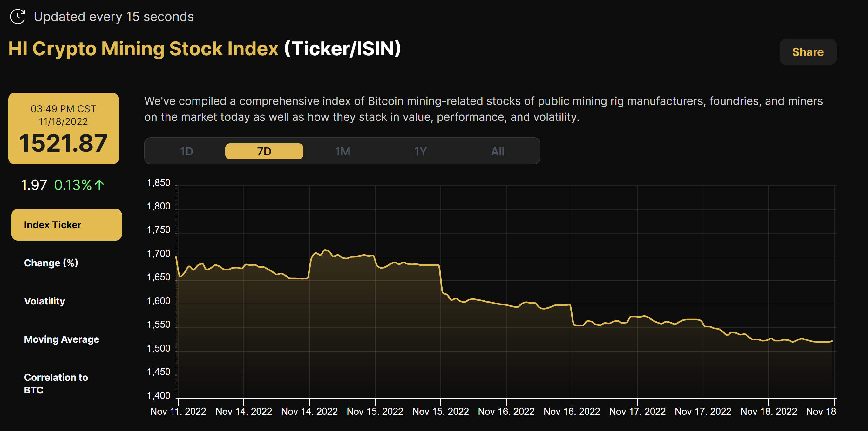Image resolution: width=868 pixels, height=431 pixels.
Task: Select the Index Ticker metric
Action: tap(66, 224)
